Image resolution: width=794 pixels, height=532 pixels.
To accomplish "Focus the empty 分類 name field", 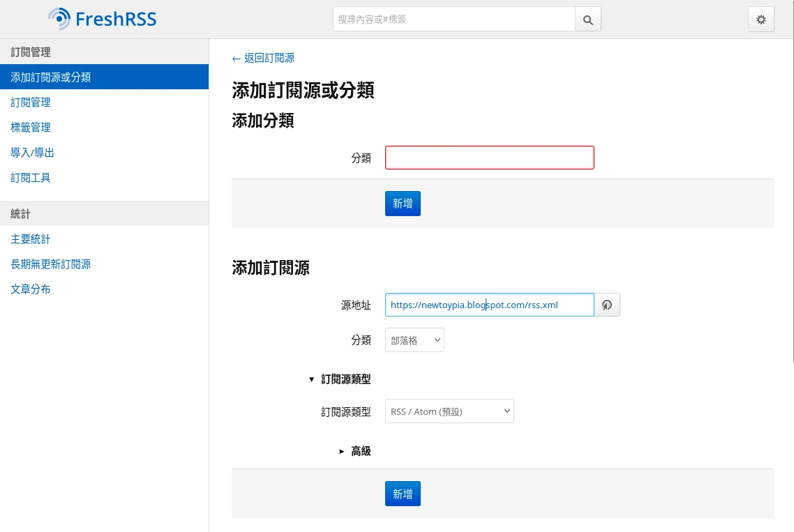I will pos(489,158).
